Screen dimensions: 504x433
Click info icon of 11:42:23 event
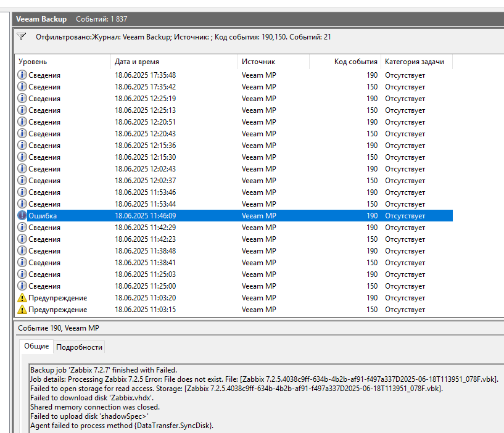(22, 239)
